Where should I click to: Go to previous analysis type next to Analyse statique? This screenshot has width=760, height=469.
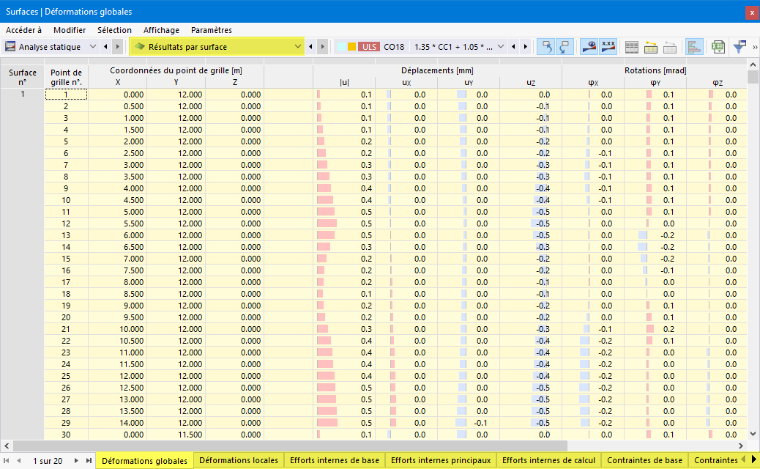[106, 47]
